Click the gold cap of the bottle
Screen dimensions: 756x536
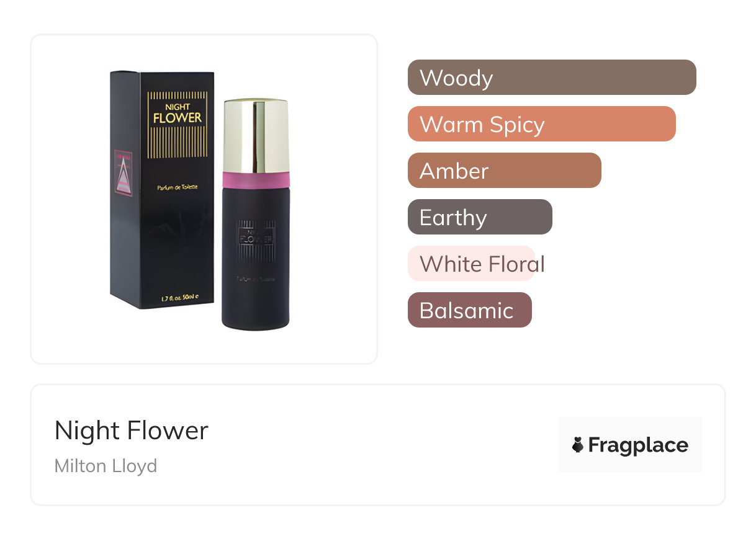click(255, 135)
